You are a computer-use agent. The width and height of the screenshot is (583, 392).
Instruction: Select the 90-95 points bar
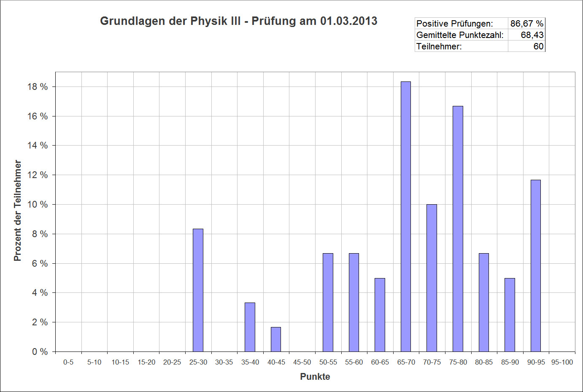pyautogui.click(x=535, y=266)
